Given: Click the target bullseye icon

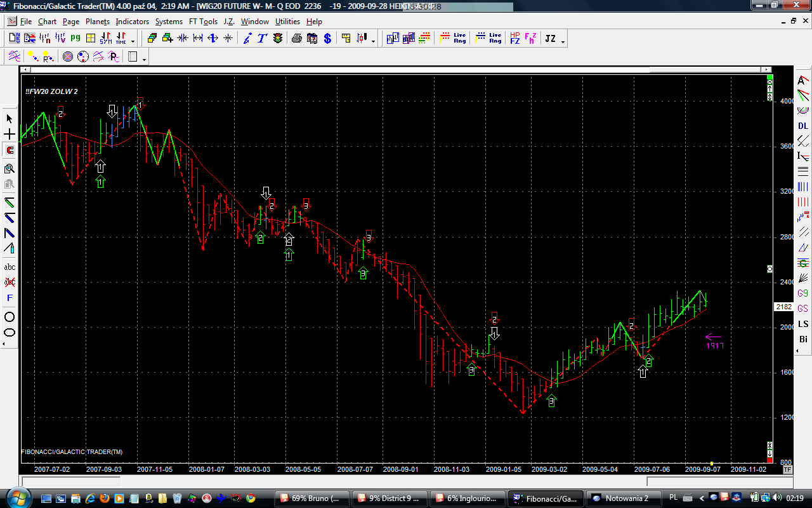Looking at the screenshot, I should pyautogui.click(x=68, y=57).
